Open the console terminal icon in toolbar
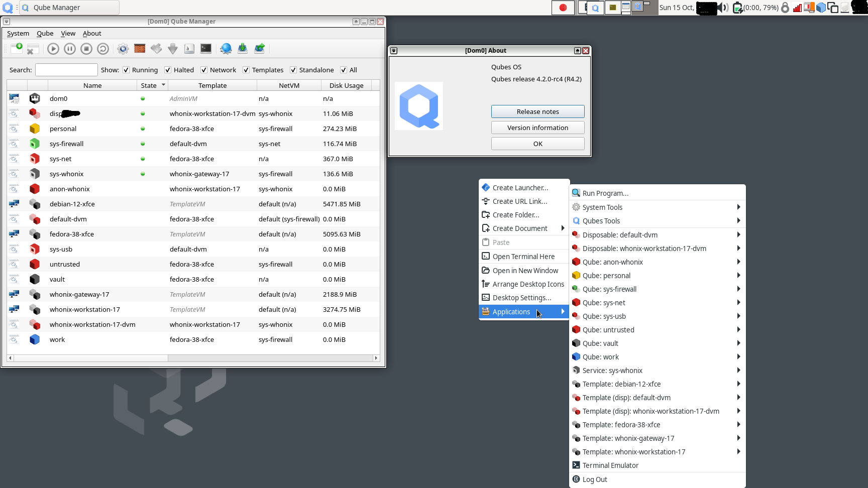This screenshot has height=488, width=868. point(206,49)
